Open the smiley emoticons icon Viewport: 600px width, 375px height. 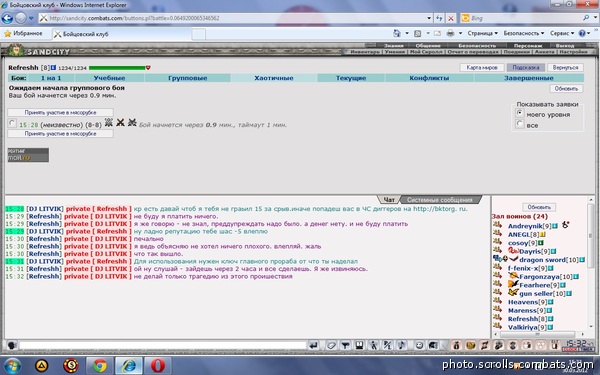[419, 346]
